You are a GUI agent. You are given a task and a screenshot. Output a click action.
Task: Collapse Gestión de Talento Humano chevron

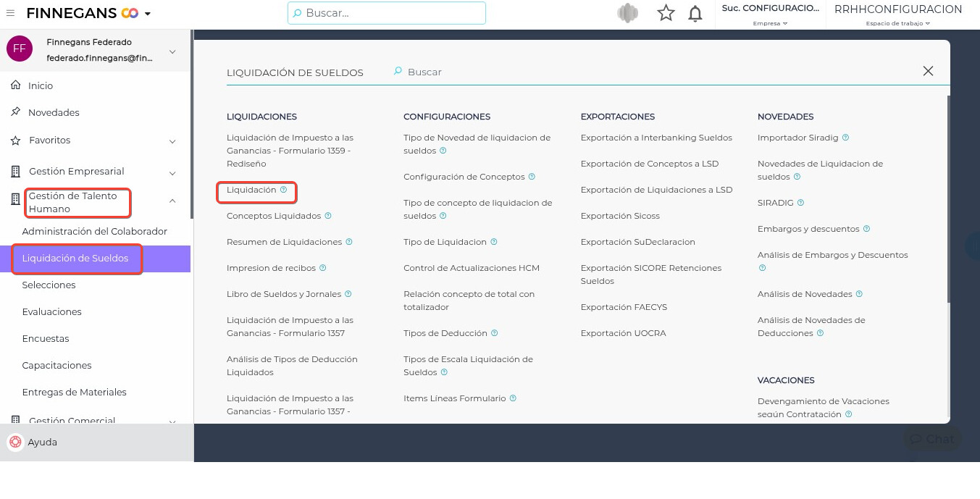coord(172,201)
